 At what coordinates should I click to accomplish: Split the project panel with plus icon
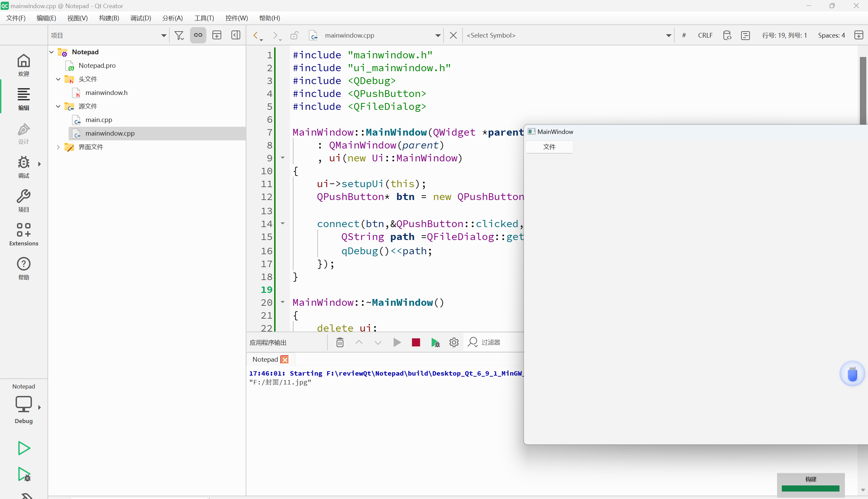point(217,35)
